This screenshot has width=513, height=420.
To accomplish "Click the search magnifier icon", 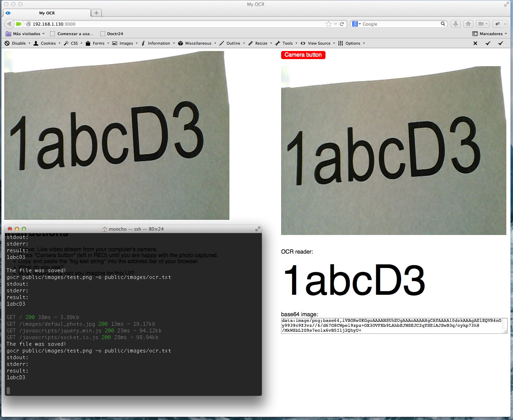I will (x=443, y=24).
